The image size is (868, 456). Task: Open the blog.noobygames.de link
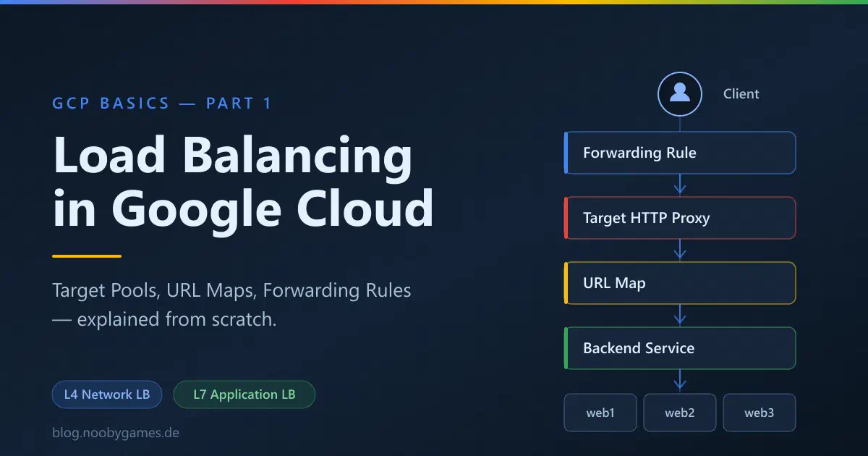point(116,433)
